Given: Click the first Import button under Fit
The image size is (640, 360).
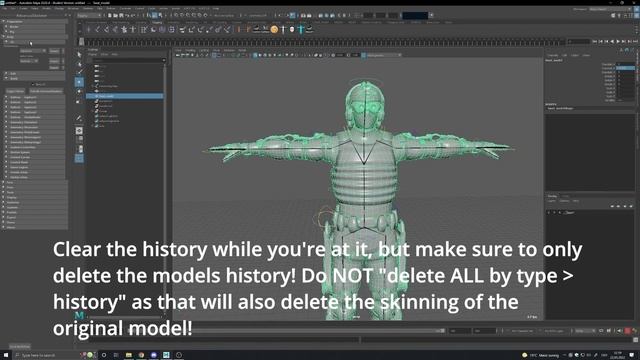Looking at the screenshot, I should 54,51.
